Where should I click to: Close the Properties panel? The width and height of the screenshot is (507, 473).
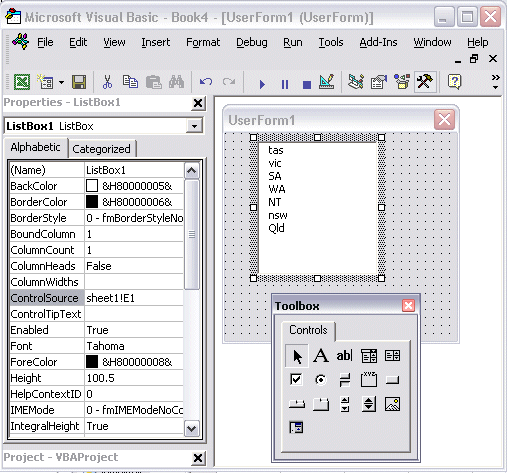pos(198,103)
